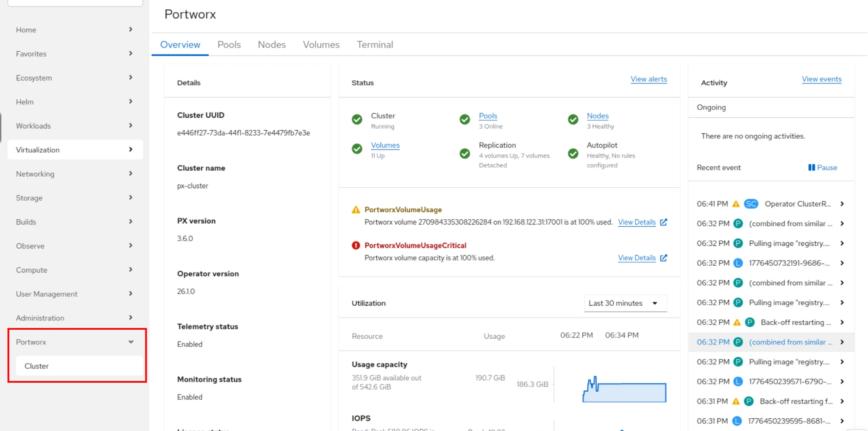868x431 pixels.
Task: Expand the User Management navigation section
Action: tap(75, 294)
